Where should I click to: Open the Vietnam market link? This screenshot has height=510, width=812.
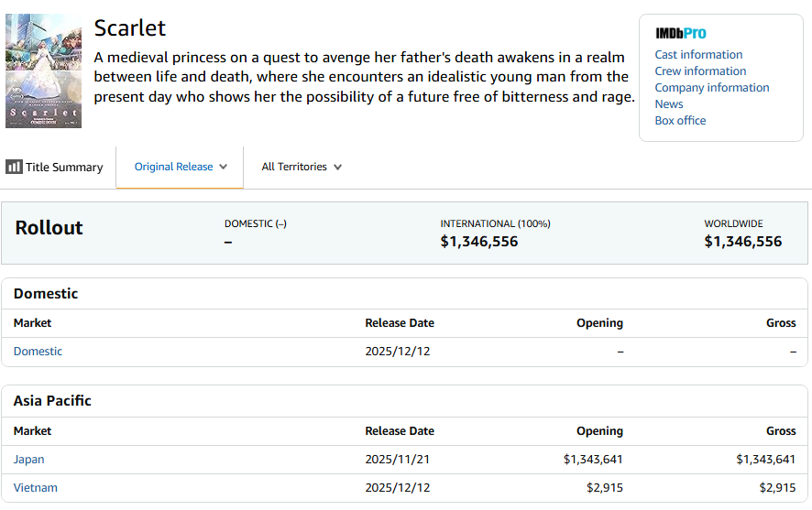[36, 488]
